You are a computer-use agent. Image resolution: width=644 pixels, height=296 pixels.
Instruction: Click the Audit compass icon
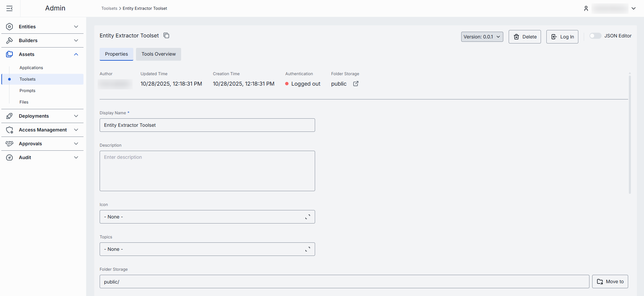click(9, 157)
